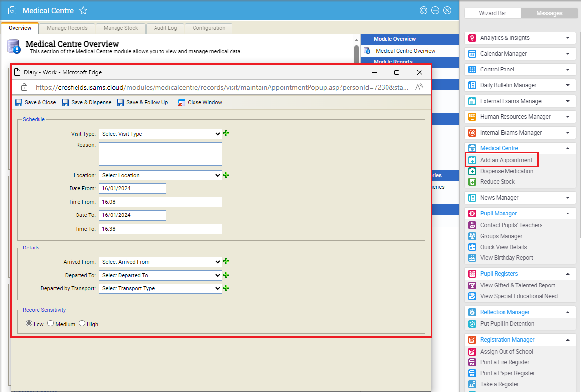Open the Add an Appointment link
The image size is (581, 392).
(506, 160)
